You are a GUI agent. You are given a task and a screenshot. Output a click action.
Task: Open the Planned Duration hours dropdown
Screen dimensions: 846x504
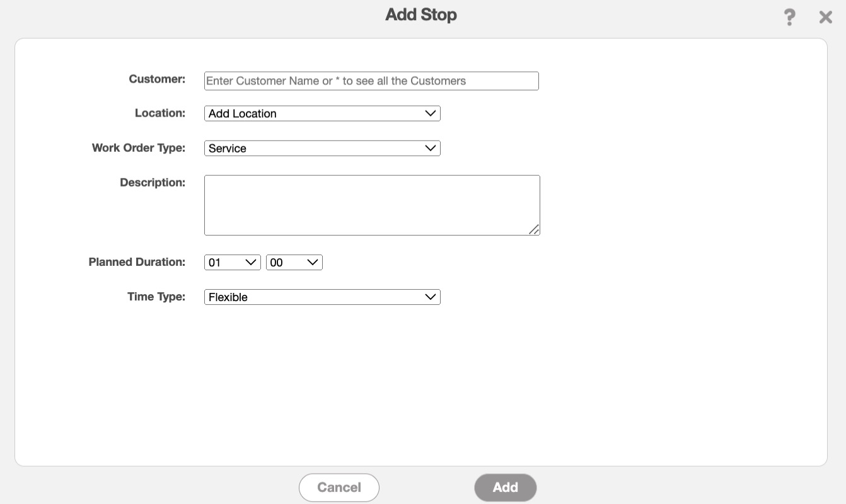coord(232,262)
